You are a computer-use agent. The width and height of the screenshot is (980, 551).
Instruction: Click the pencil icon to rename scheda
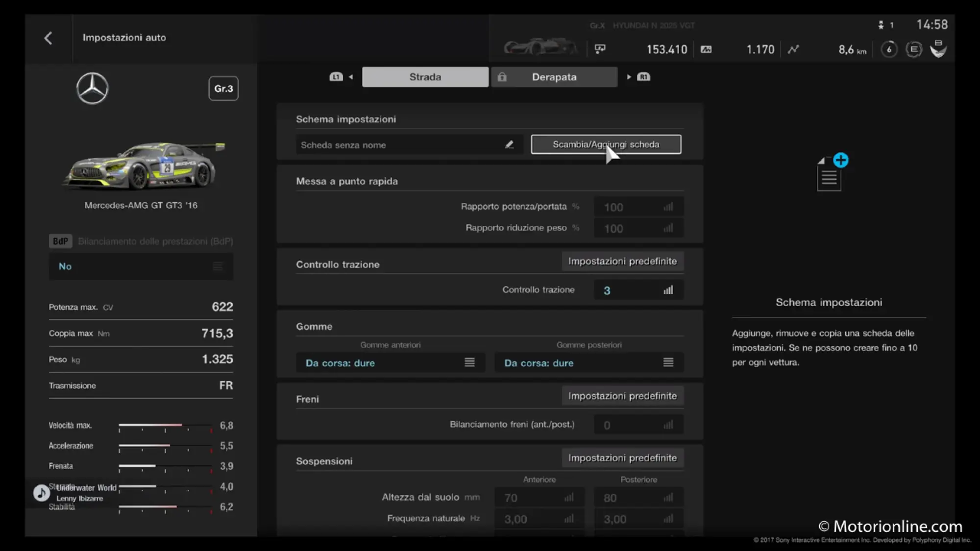[509, 144]
